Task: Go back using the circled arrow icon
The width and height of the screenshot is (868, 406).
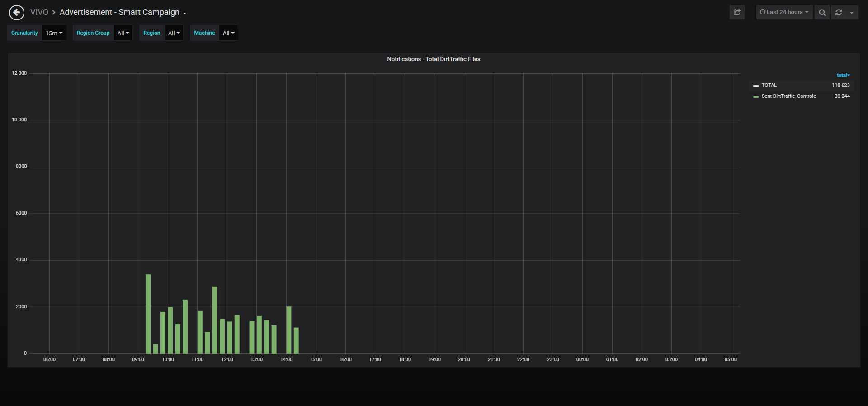Action: click(17, 13)
